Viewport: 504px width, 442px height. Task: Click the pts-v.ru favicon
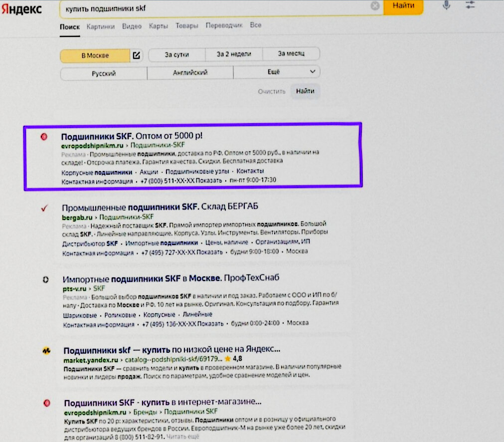[46, 279]
